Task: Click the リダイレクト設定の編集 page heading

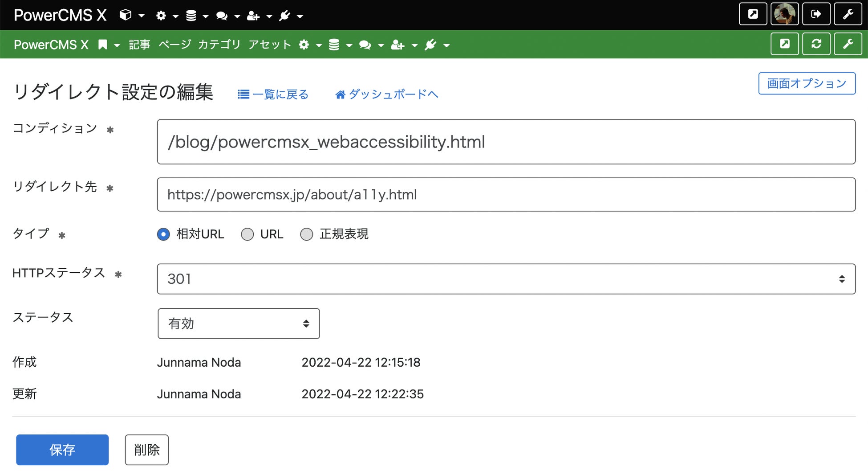Action: click(114, 92)
